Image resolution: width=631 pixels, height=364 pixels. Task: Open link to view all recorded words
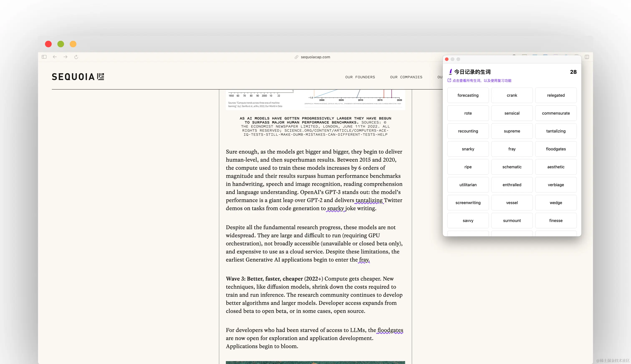(482, 80)
